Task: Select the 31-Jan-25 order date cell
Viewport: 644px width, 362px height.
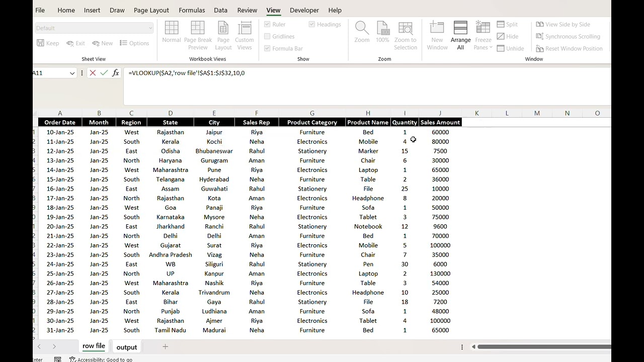Action: (60, 330)
